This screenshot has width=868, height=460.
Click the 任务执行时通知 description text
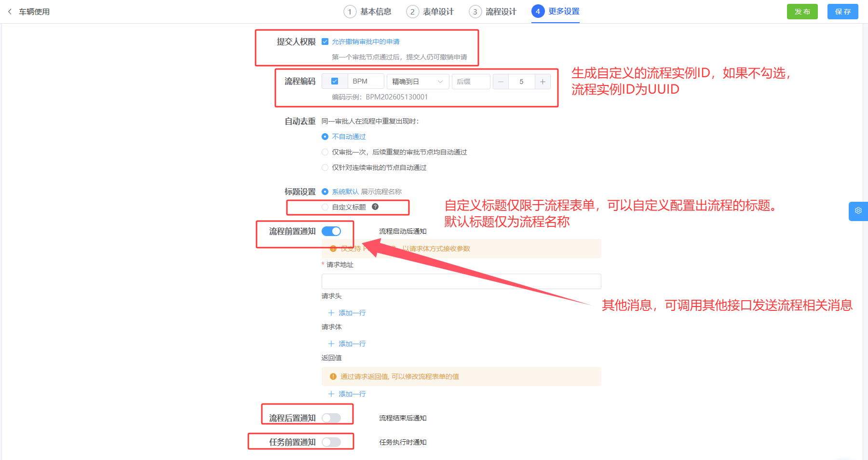coord(403,442)
